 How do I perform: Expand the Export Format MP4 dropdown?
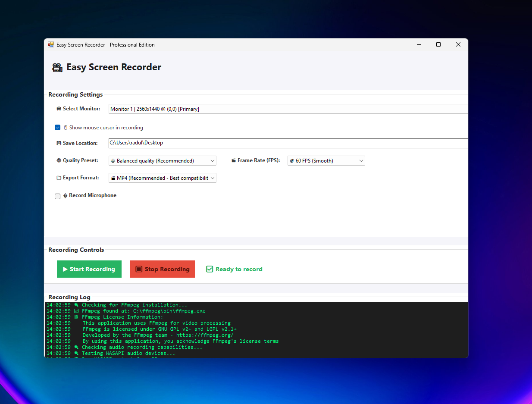(x=162, y=178)
